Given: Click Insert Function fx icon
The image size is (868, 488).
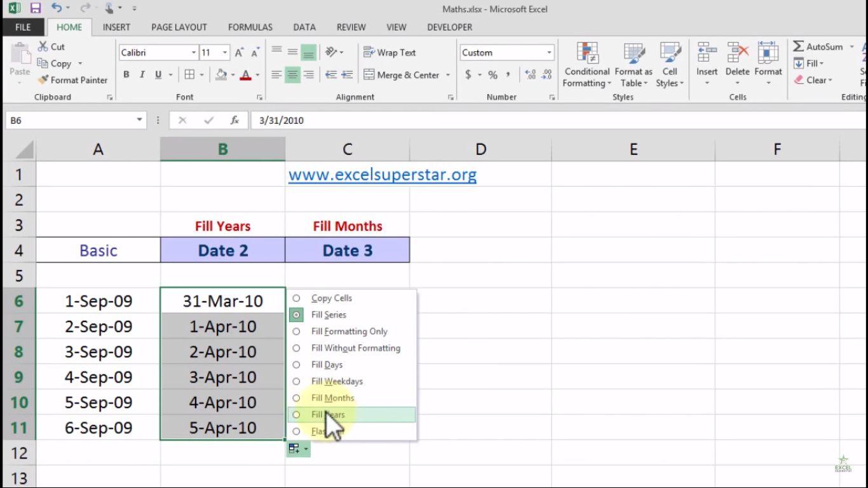Looking at the screenshot, I should [234, 120].
